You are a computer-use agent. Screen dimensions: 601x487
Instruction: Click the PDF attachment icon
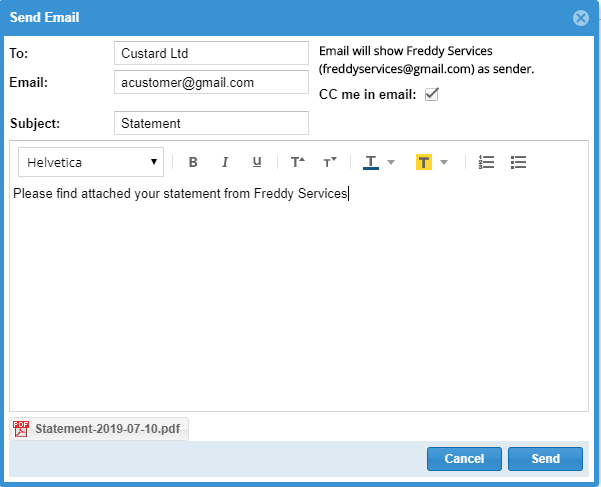click(x=21, y=429)
